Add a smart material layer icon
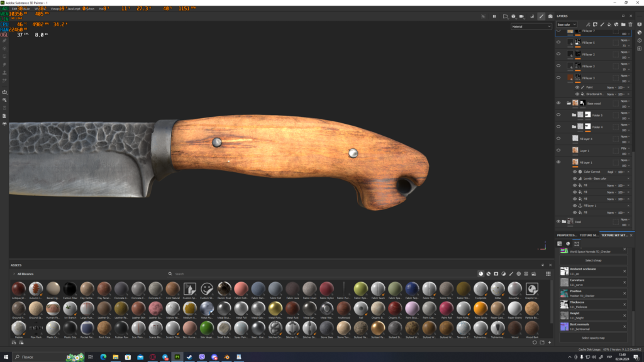644x362 pixels. [x=616, y=25]
